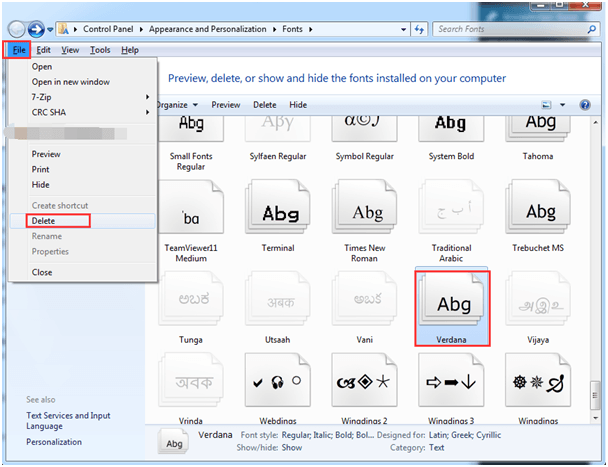Choose Delete in the File menu

point(83,221)
